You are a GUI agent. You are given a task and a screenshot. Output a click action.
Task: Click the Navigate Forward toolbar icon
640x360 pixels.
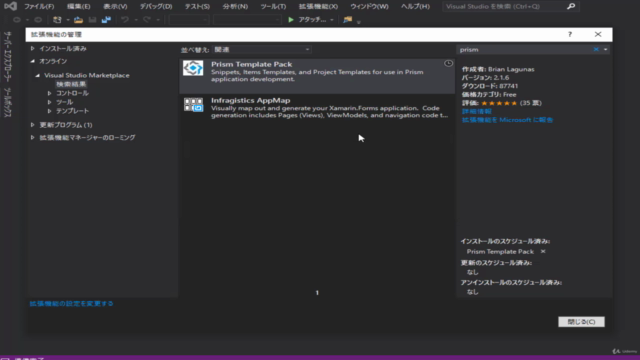[38, 20]
